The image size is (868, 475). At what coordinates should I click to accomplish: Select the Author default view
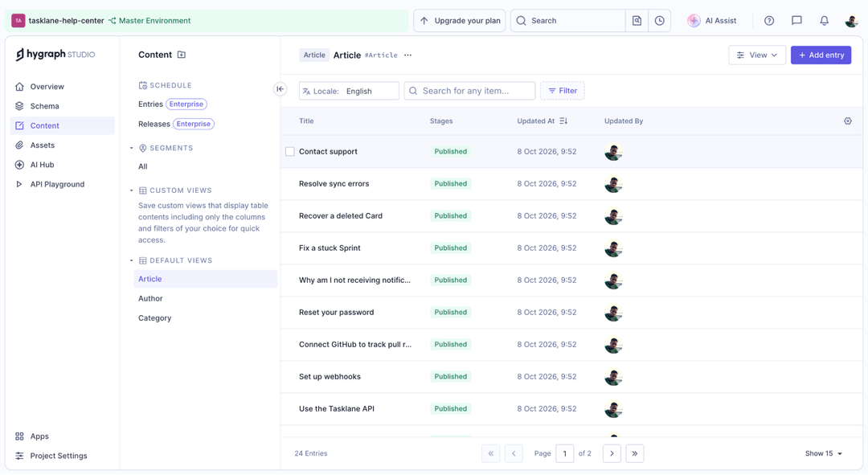pyautogui.click(x=206, y=298)
